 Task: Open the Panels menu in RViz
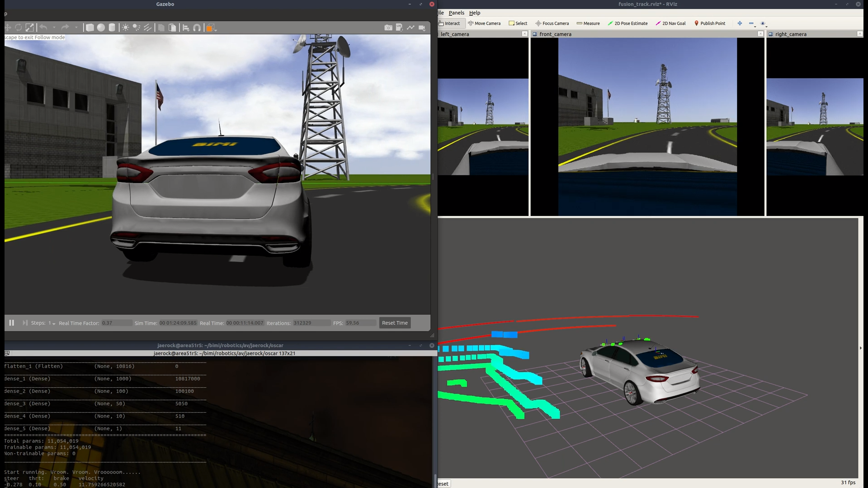point(456,13)
